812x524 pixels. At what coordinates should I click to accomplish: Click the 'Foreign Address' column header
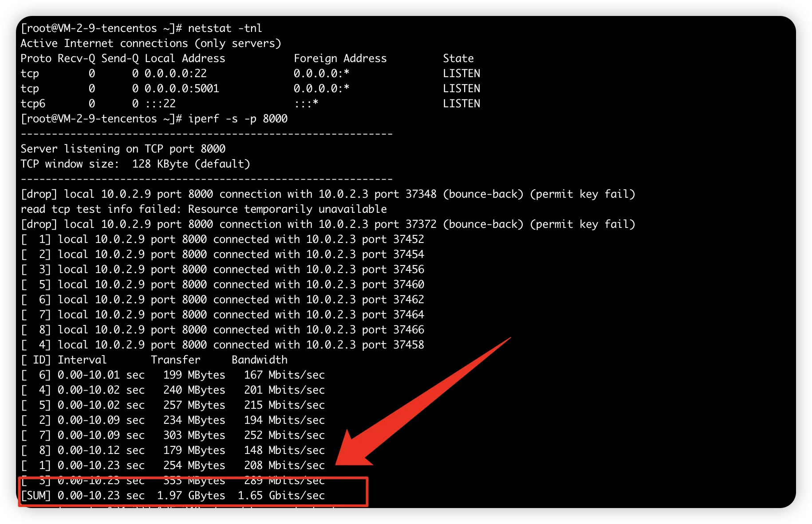(340, 59)
